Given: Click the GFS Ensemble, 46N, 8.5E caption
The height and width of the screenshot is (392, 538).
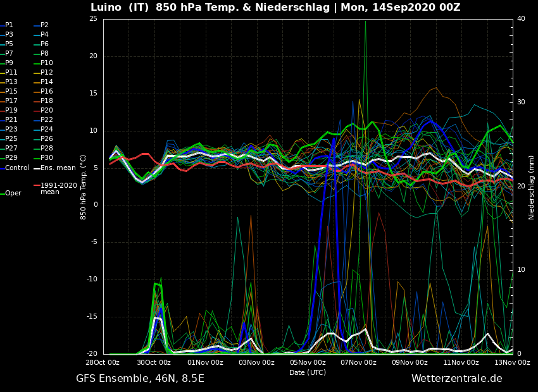Looking at the screenshot, I should tap(140, 379).
